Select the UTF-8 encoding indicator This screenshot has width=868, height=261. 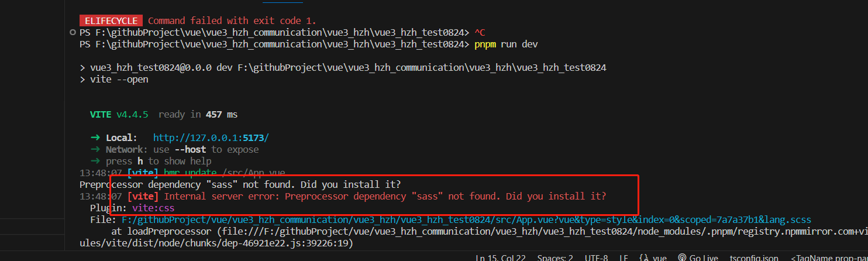595,257
